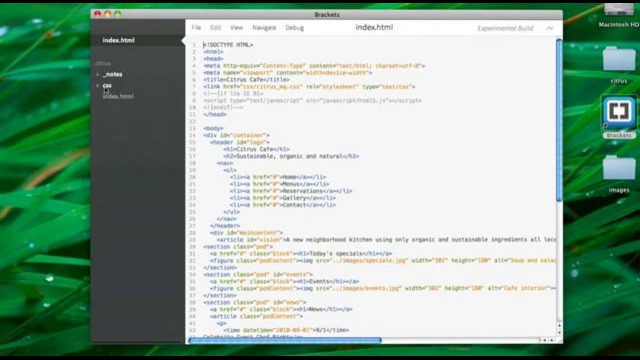
Task: Click the Live Preview lightning icon
Action: pyautogui.click(x=550, y=28)
